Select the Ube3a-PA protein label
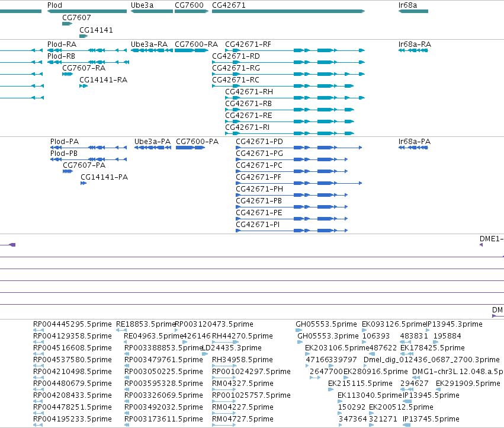This screenshot has width=504, height=428. [x=152, y=142]
